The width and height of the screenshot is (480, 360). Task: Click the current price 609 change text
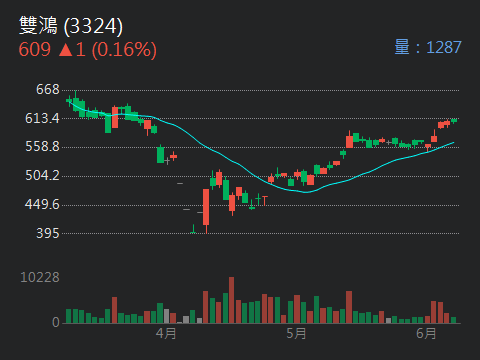(x=87, y=50)
